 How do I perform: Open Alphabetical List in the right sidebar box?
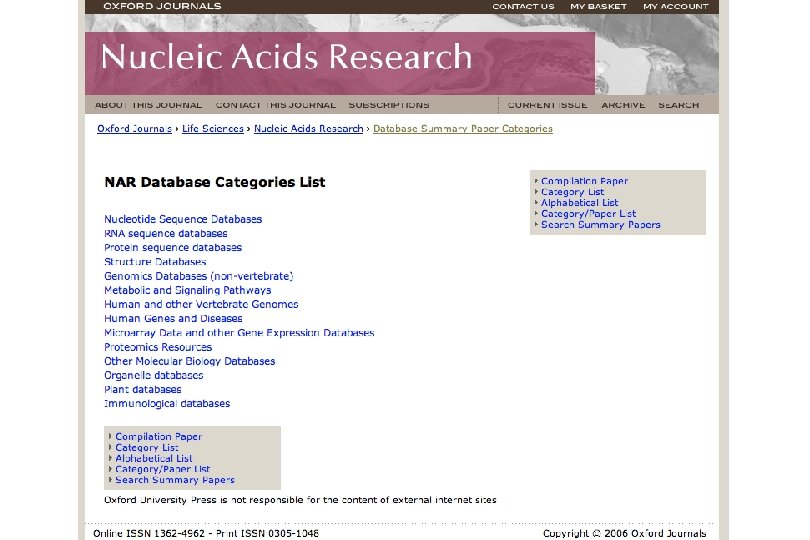coord(580,203)
